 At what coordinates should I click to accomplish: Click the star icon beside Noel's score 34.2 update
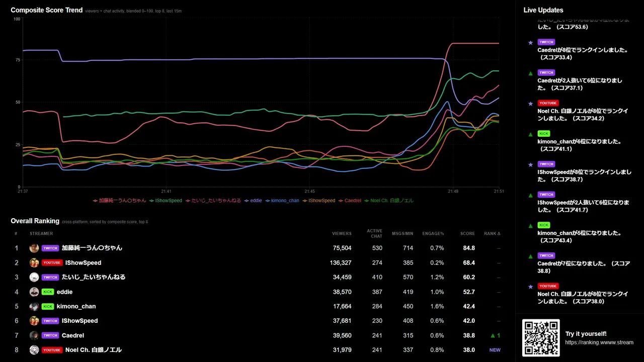[530, 104]
